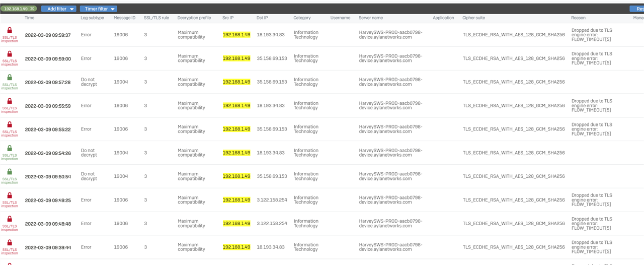Open the Timer filter dropdown
The image size is (644, 265).
[98, 9]
